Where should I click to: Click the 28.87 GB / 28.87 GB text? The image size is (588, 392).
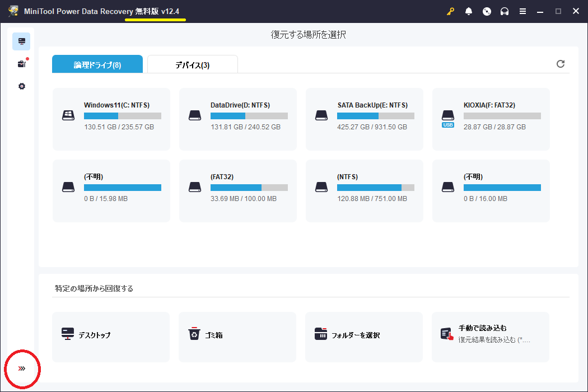[x=494, y=127]
